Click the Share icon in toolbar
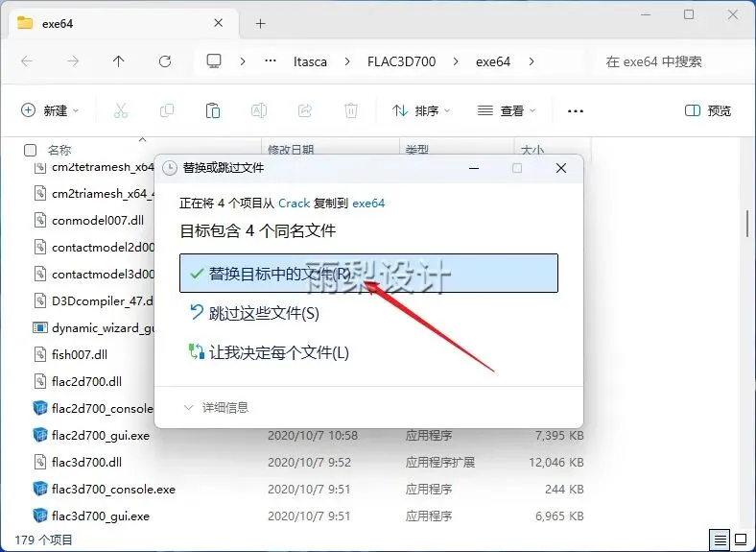756x552 pixels. click(305, 111)
